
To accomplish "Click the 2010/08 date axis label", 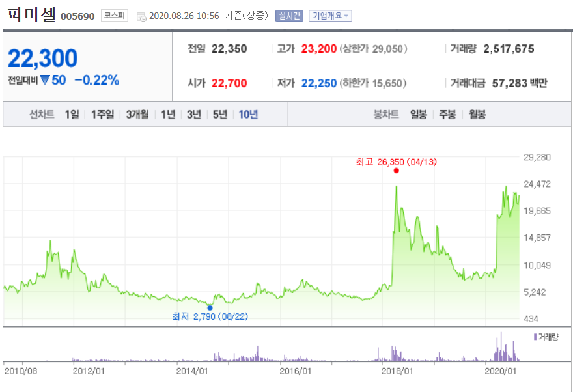I will coord(21,371).
